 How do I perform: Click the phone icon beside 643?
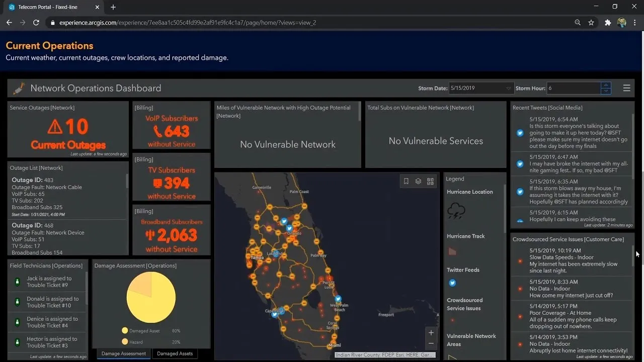tap(158, 131)
